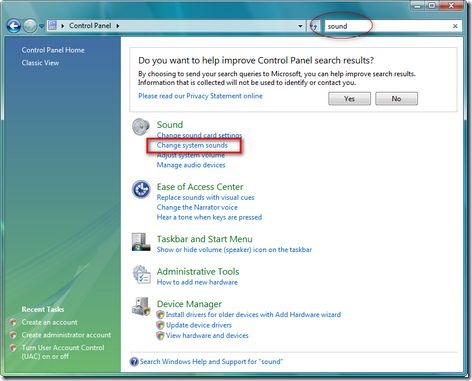Click shield icon beside Turn User Account Control
The image size is (472, 381).
(13, 348)
